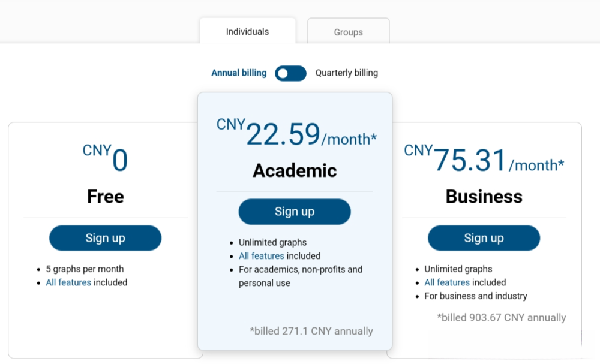Click the Free plan heading
This screenshot has width=600, height=364.
click(x=105, y=197)
